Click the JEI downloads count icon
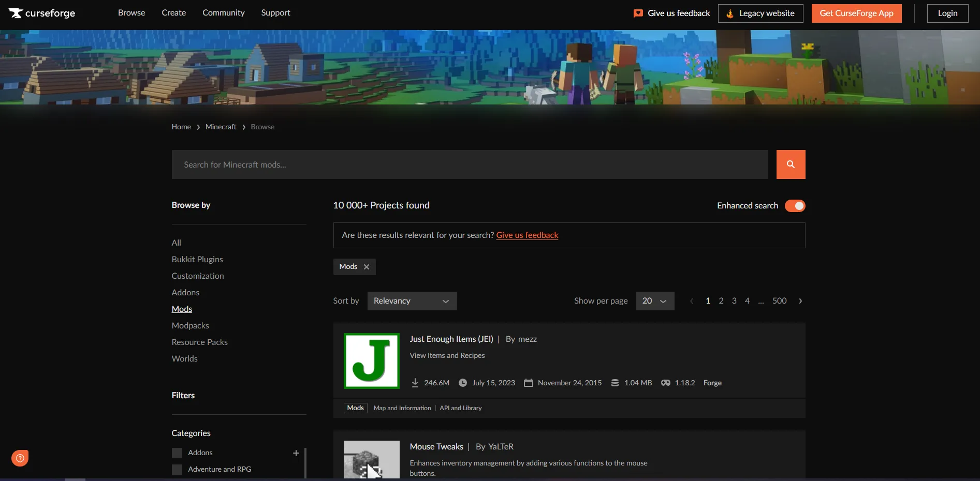Image resolution: width=980 pixels, height=481 pixels. coord(415,383)
